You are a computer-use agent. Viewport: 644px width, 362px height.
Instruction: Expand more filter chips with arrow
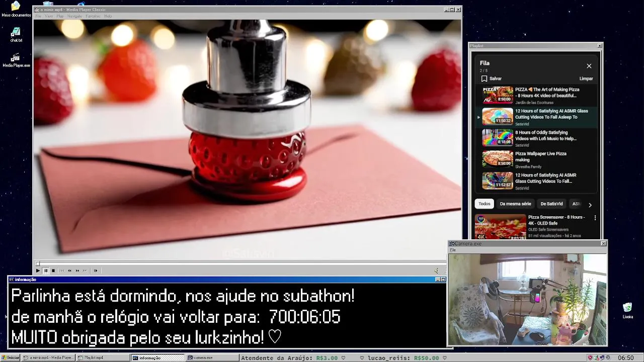tap(590, 205)
